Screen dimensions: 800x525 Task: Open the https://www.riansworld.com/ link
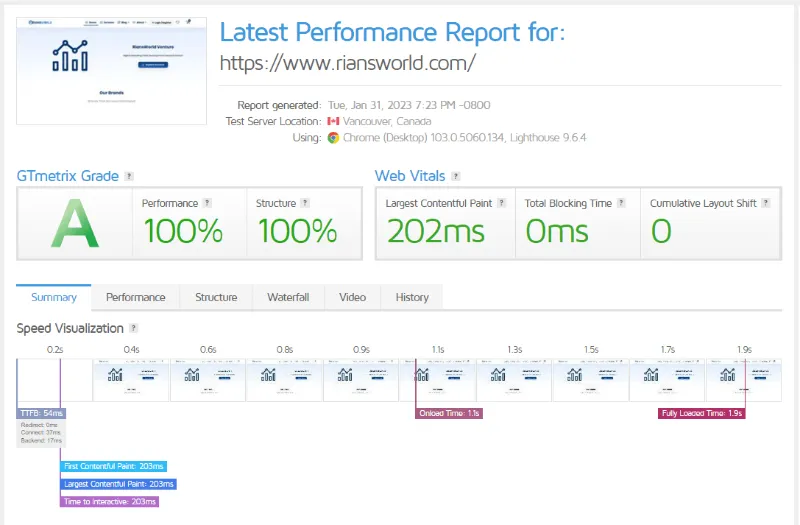point(347,63)
